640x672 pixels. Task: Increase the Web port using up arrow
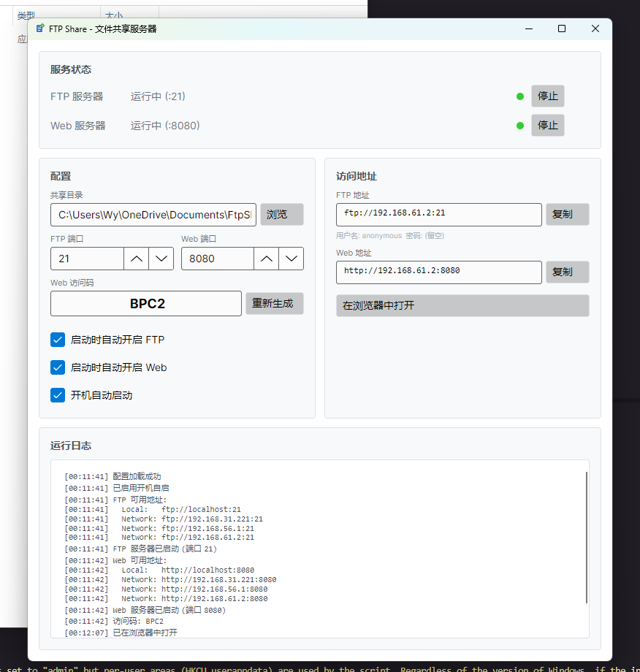pos(267,259)
